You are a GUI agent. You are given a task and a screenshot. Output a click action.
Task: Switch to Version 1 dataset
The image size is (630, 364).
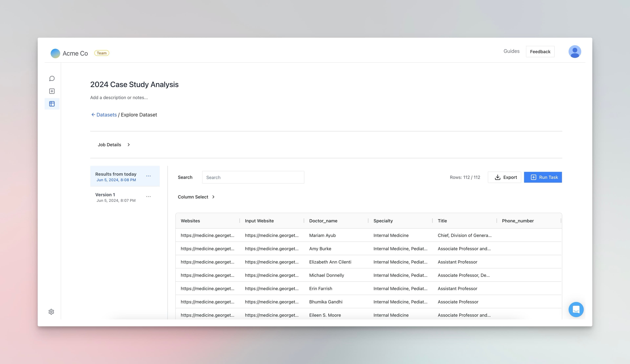tap(116, 197)
